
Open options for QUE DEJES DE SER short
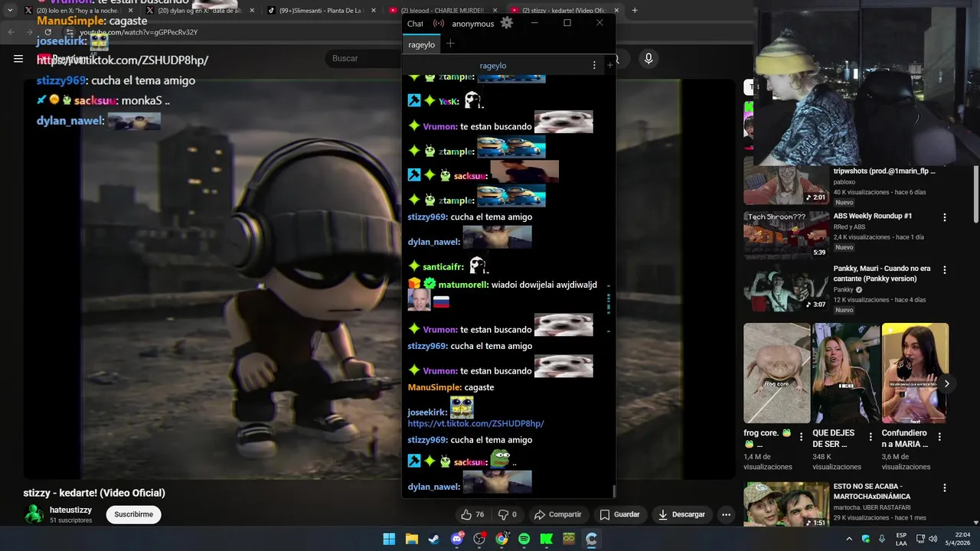871,437
